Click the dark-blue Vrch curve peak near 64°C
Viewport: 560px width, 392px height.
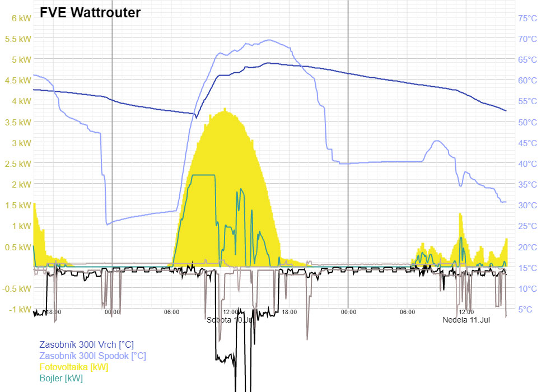coord(270,63)
